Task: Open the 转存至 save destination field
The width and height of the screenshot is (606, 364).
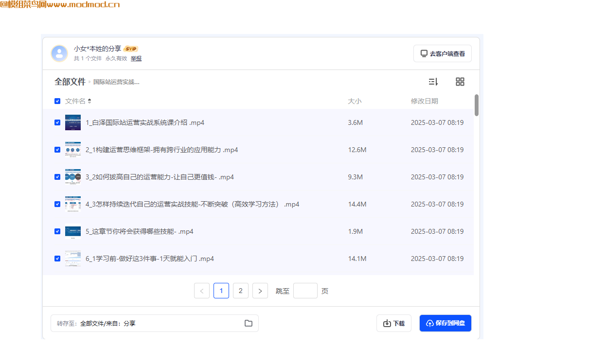Action: 155,323
